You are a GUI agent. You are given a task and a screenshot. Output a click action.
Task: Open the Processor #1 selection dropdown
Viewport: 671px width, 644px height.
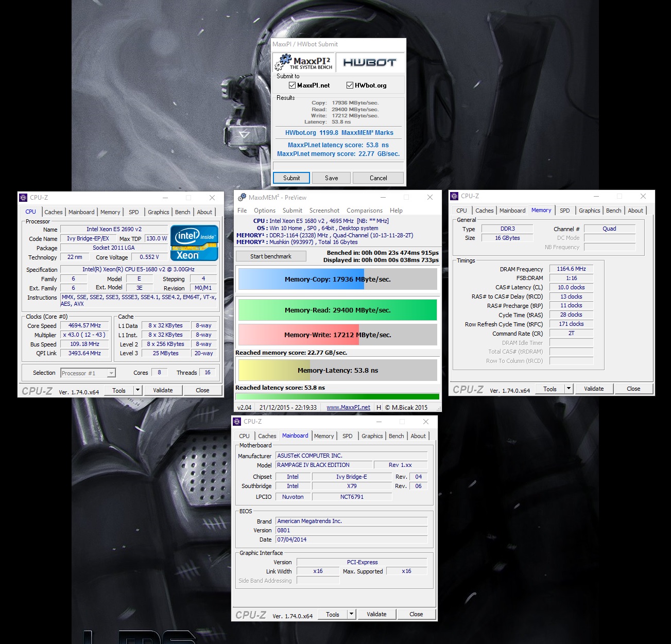pos(88,373)
